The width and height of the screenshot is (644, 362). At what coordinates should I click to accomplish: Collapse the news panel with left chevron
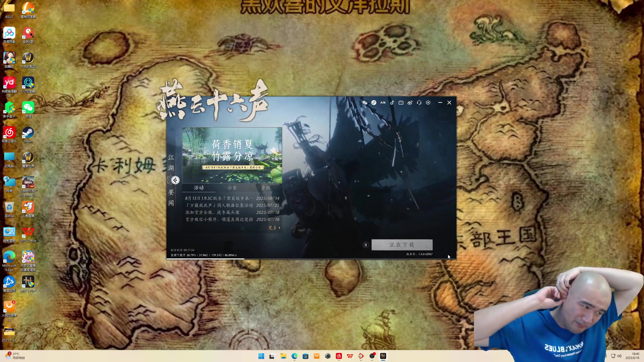[x=175, y=180]
